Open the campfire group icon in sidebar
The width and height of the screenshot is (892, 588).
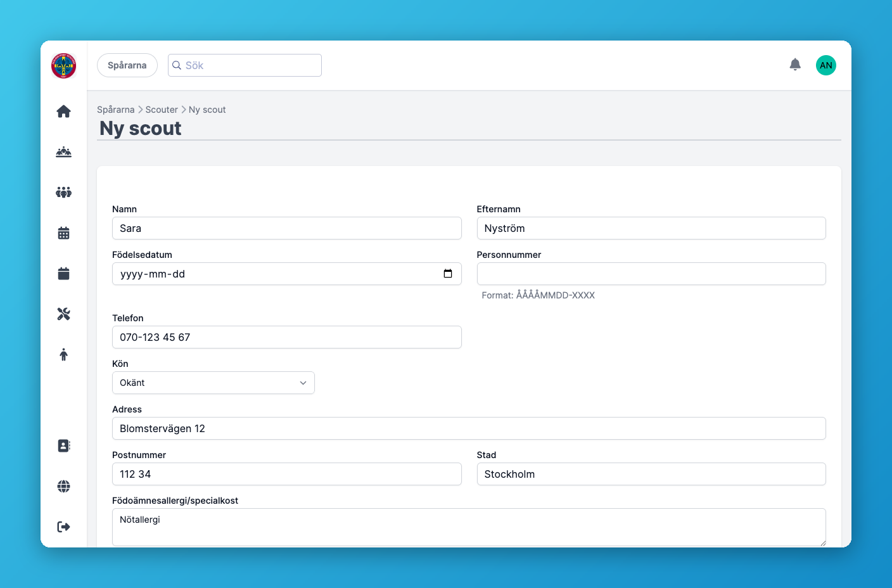(x=64, y=152)
